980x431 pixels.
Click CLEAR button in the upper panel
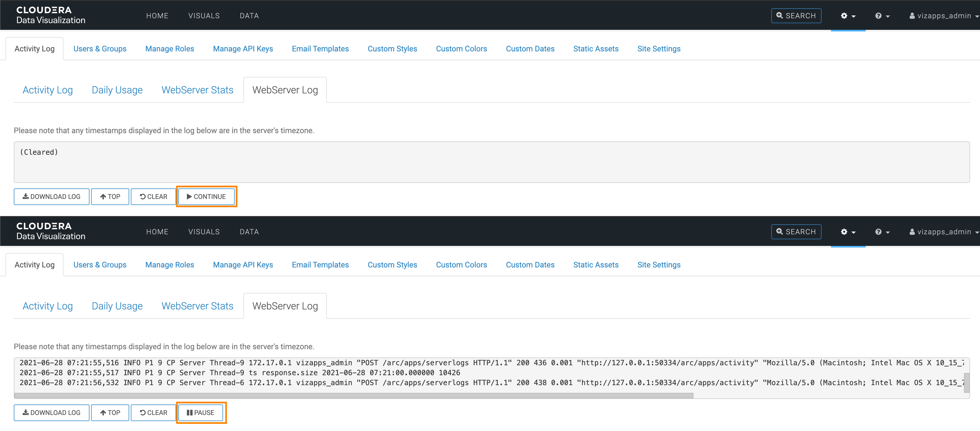coord(153,196)
